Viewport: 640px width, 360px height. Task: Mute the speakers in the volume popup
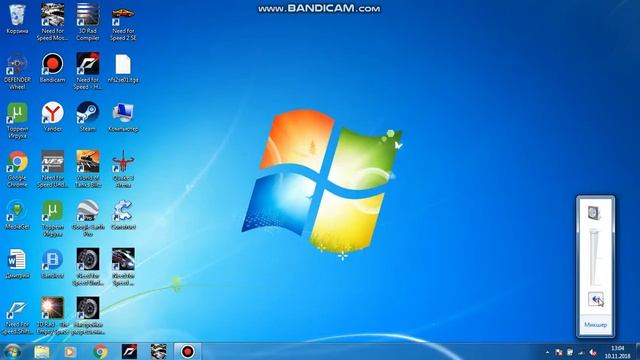(596, 300)
